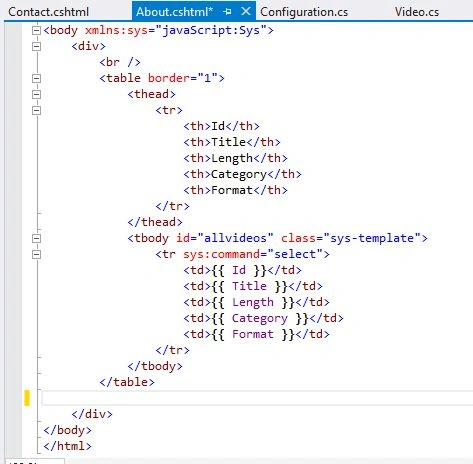Image resolution: width=473 pixels, height=464 pixels.
Task: Click the sys:command="select" attribute
Action: point(253,254)
